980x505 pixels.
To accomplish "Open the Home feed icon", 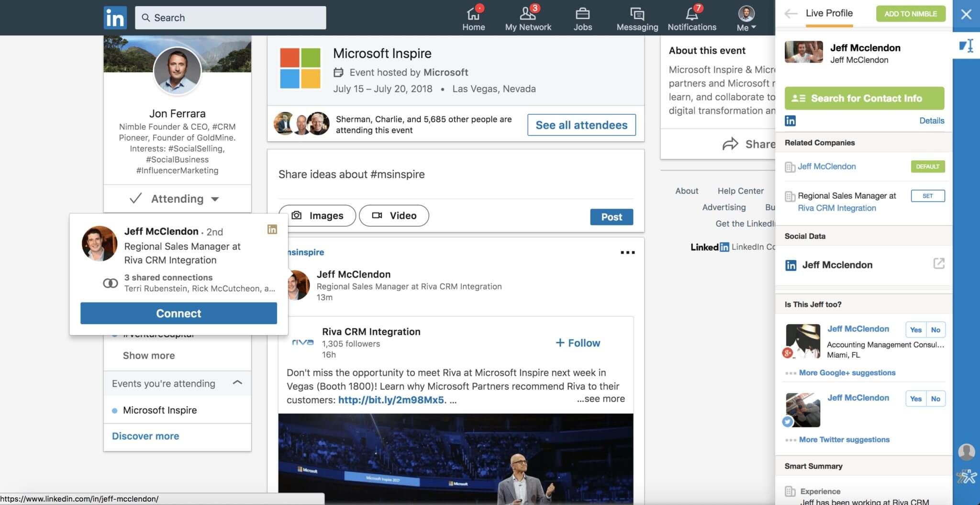I will pos(473,14).
